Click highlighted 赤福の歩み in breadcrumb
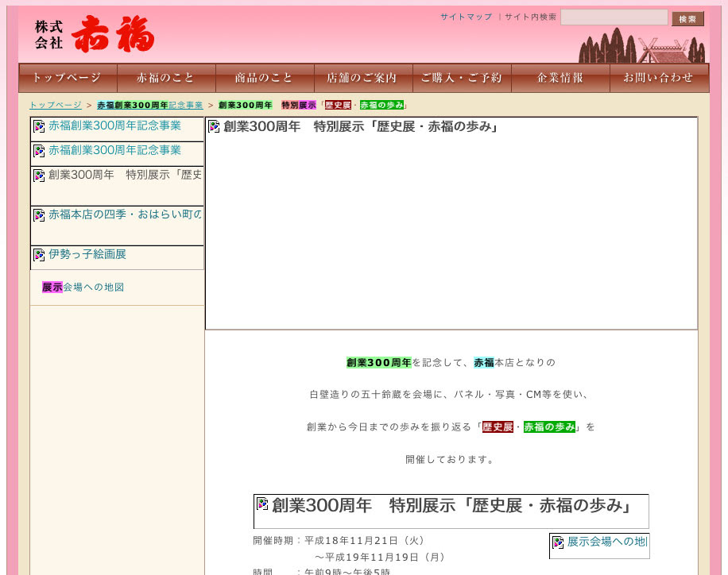 click(381, 106)
